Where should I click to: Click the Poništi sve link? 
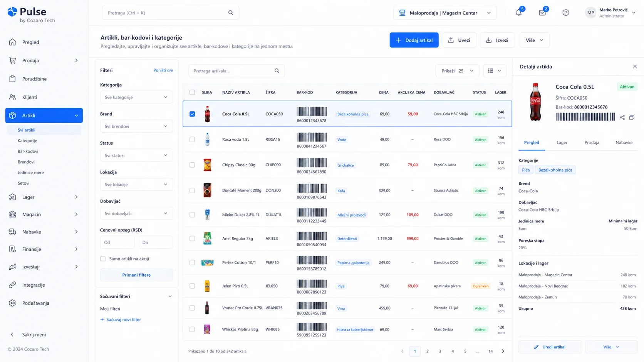tap(163, 70)
